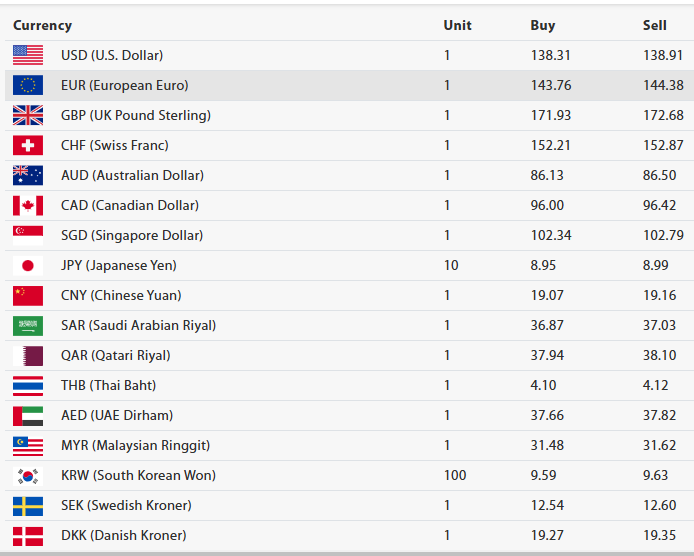The image size is (694, 556).
Task: Click the Swiss flag icon
Action: pyautogui.click(x=28, y=145)
